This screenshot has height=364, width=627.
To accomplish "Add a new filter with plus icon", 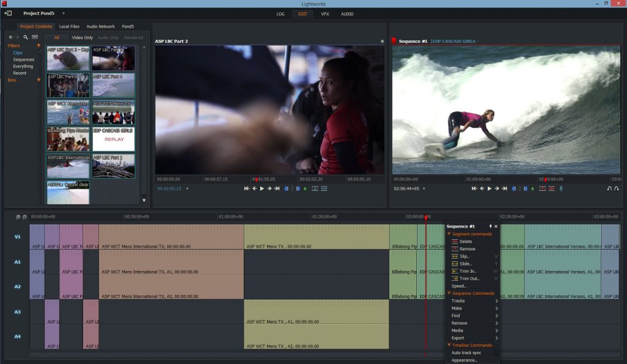I will coord(39,45).
